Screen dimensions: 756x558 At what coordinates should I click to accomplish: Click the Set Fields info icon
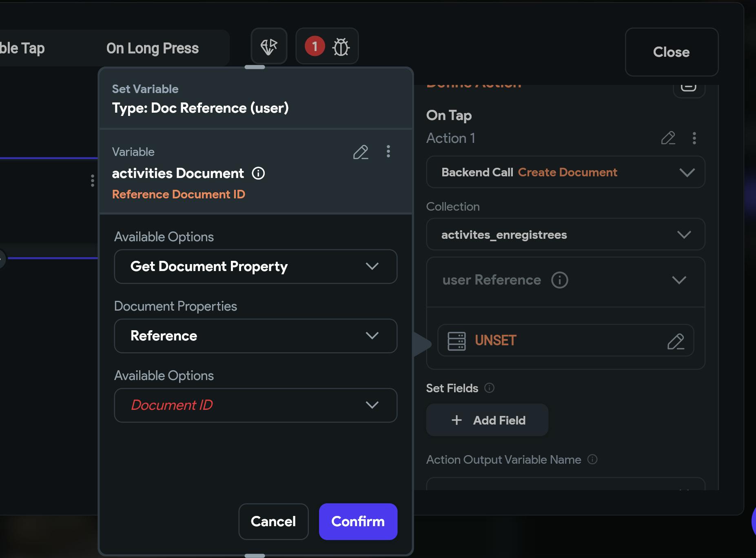pyautogui.click(x=489, y=388)
